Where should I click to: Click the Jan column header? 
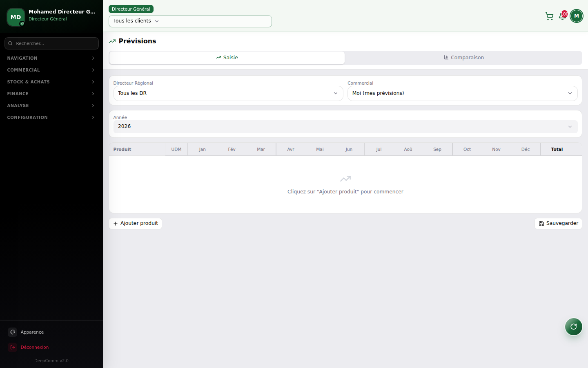pos(202,149)
